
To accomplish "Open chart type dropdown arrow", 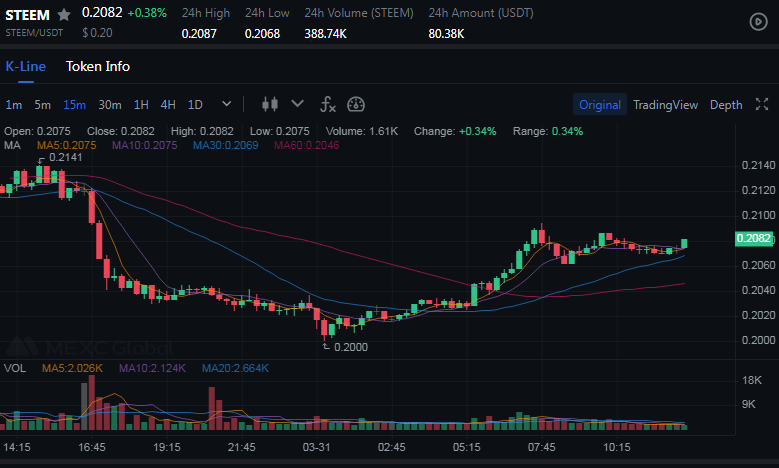I will click(x=297, y=104).
